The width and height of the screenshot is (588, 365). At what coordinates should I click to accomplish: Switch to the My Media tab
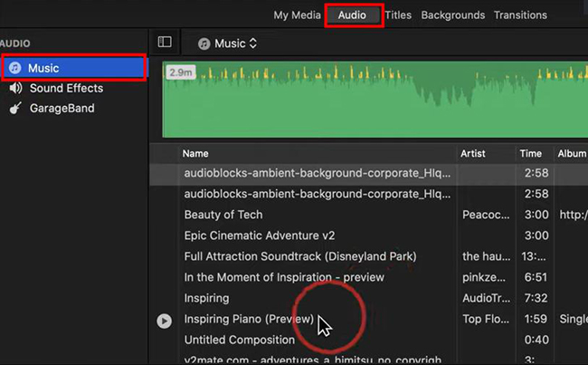297,15
